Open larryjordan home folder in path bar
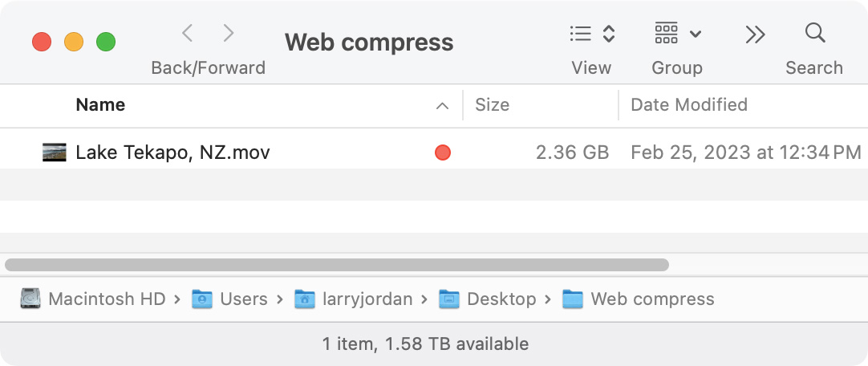868x366 pixels. click(354, 299)
